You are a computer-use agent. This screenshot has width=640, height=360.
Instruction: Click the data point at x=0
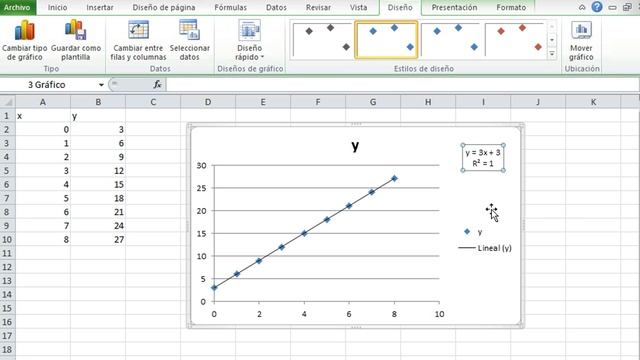214,288
